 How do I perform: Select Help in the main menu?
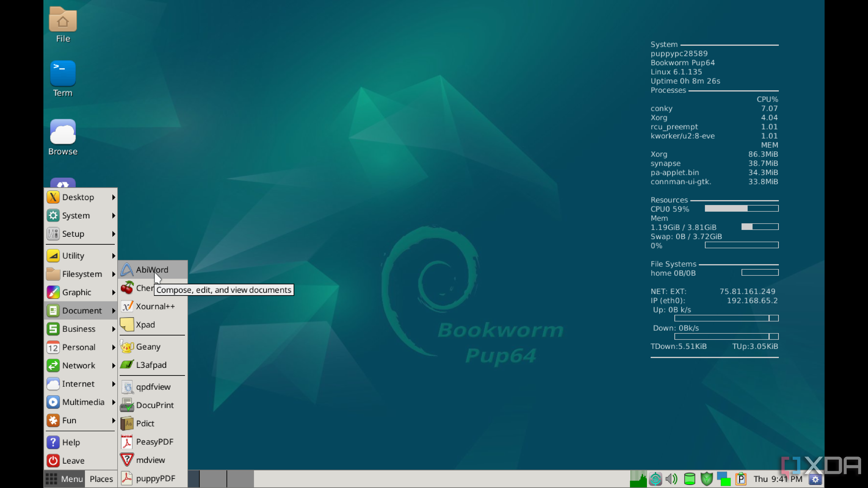pos(81,442)
